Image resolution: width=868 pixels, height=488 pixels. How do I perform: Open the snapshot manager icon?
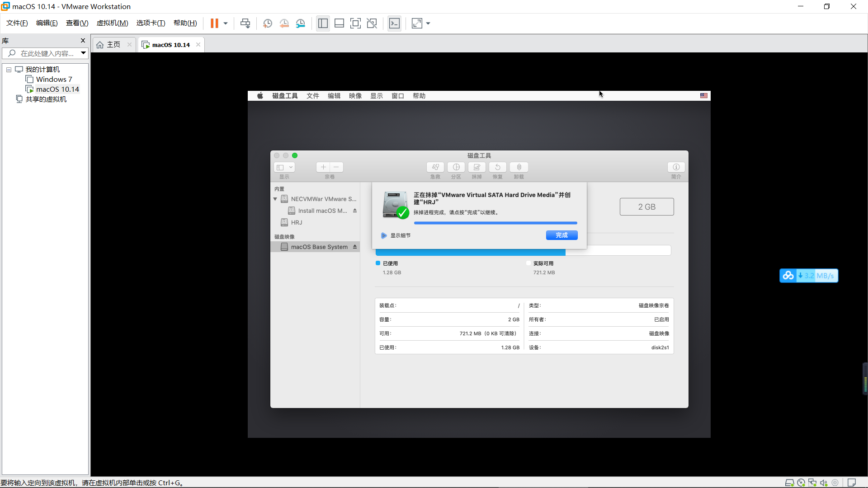tap(301, 23)
